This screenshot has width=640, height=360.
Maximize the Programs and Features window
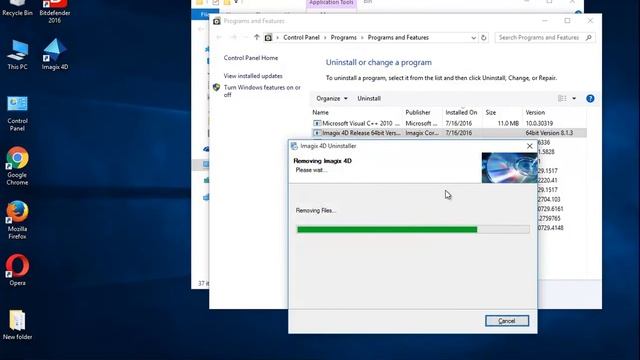coord(567,21)
